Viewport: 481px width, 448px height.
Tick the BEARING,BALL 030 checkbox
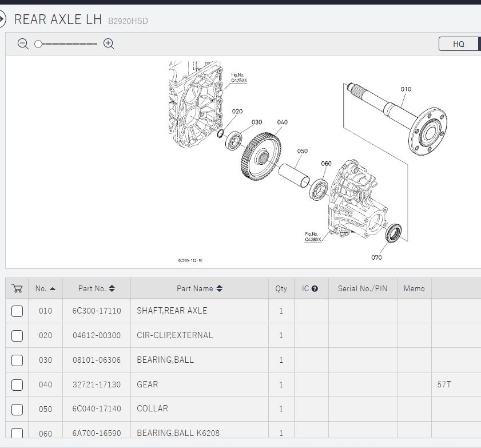(17, 360)
